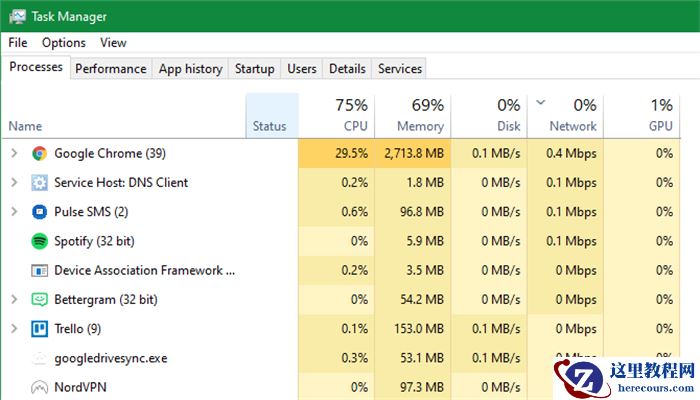Image resolution: width=700 pixels, height=400 pixels.
Task: Sort processes by Disk column
Action: tap(489, 116)
